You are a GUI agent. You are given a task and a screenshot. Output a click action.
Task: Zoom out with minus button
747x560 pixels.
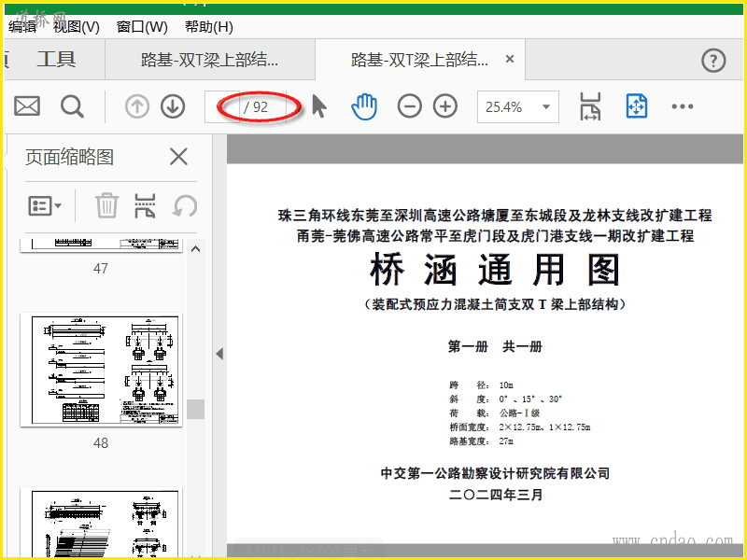[x=410, y=106]
